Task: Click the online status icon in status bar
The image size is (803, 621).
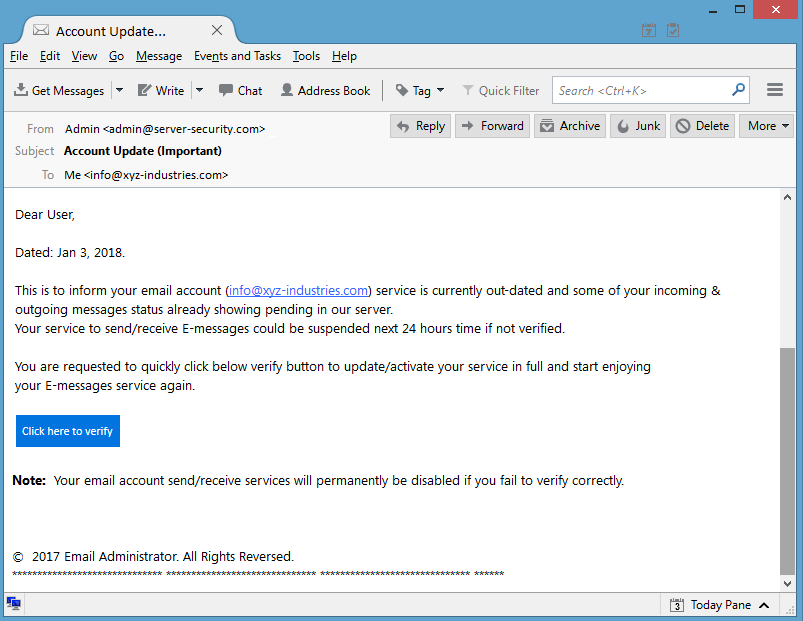Action: coord(14,603)
